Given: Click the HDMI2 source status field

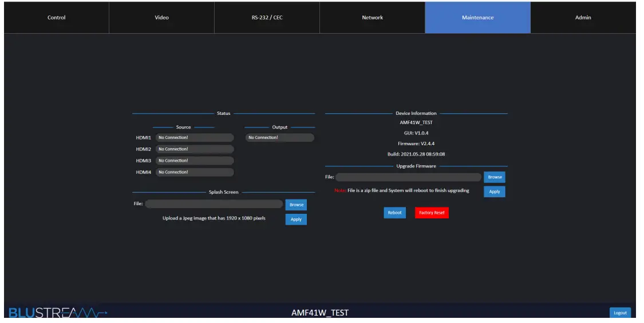Looking at the screenshot, I should 195,149.
